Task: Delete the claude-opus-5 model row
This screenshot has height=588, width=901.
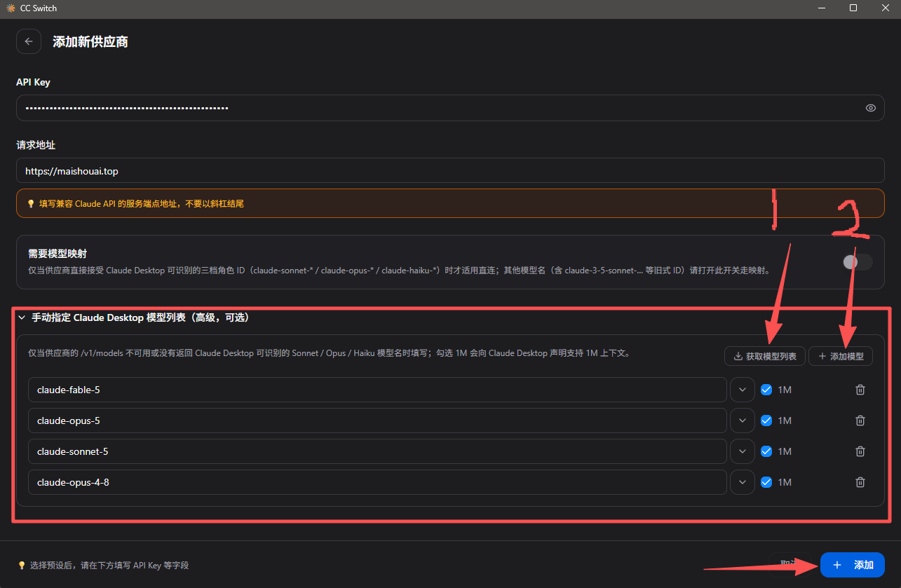Action: [860, 421]
